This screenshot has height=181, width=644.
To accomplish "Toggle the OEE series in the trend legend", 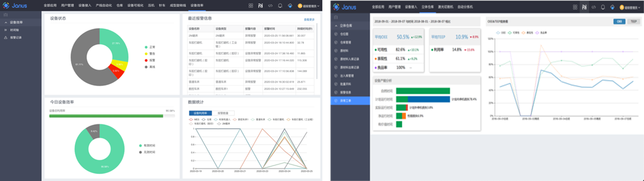I will [501, 33].
